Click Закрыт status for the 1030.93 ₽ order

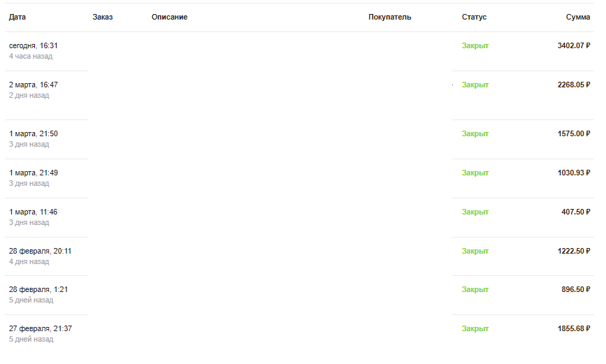[x=475, y=173]
